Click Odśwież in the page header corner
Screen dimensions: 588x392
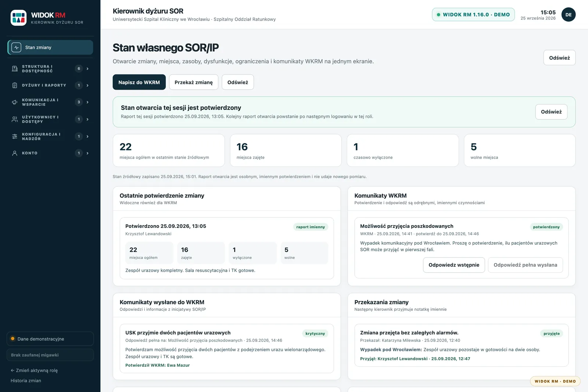pos(559,58)
